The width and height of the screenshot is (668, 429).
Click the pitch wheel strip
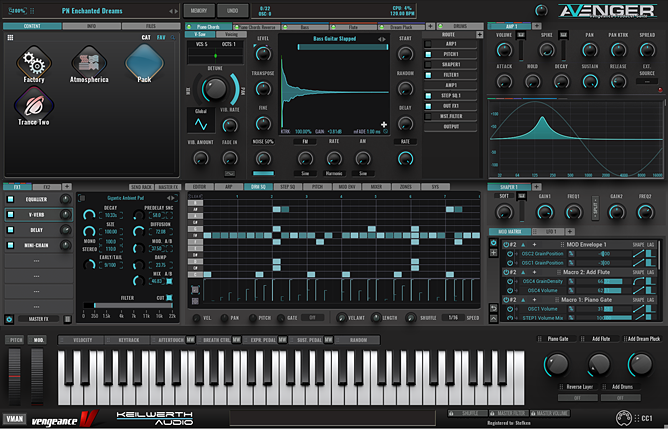14,377
